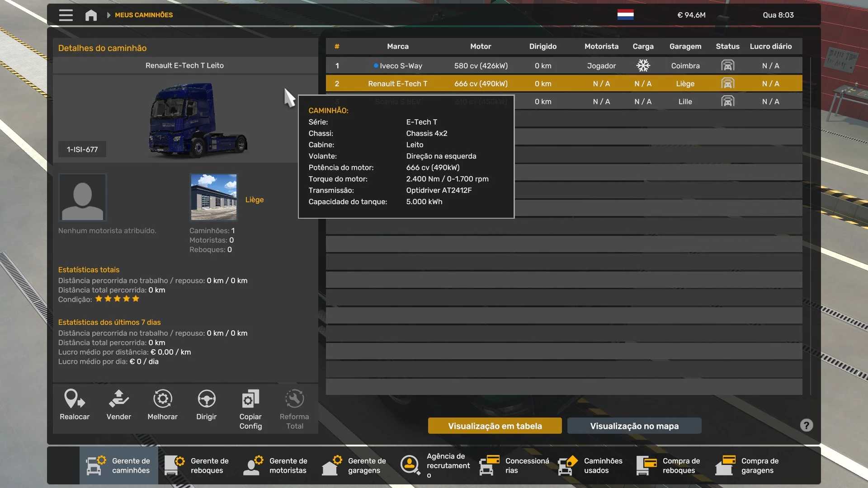Click the Iveco S-Way garage status icon
This screenshot has width=868, height=488.
coord(727,66)
